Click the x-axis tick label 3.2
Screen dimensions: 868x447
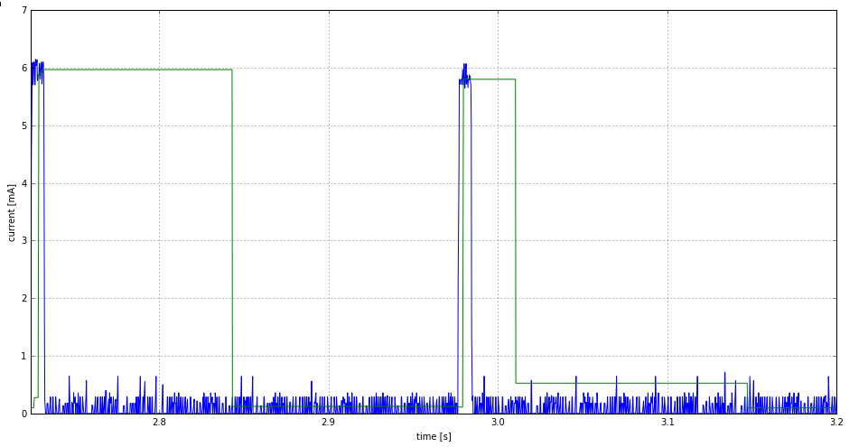tap(836, 423)
